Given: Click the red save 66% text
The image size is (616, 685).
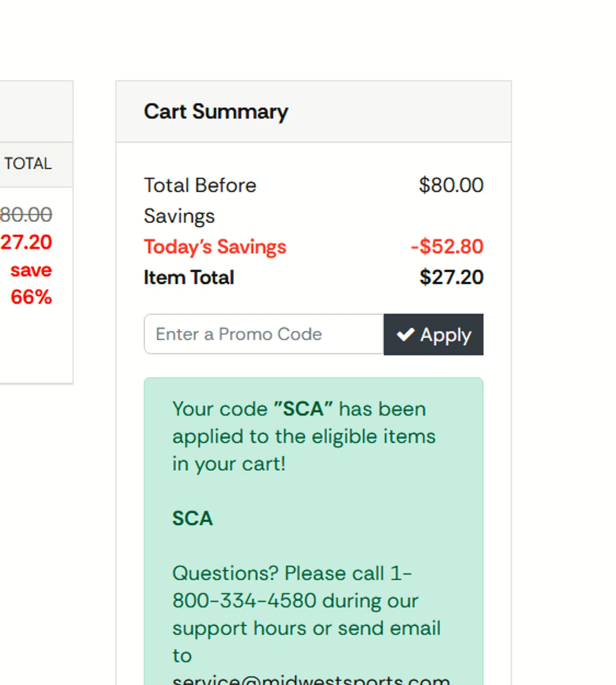Looking at the screenshot, I should tap(31, 284).
